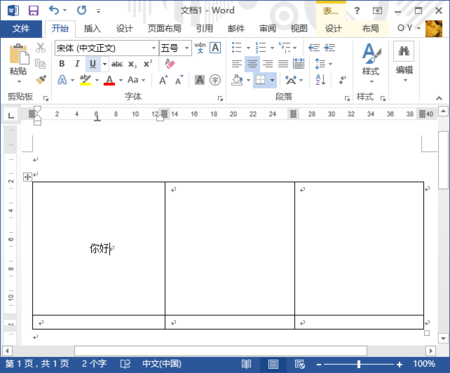
Task: Toggle Strikethrough abc
Action: [x=117, y=64]
